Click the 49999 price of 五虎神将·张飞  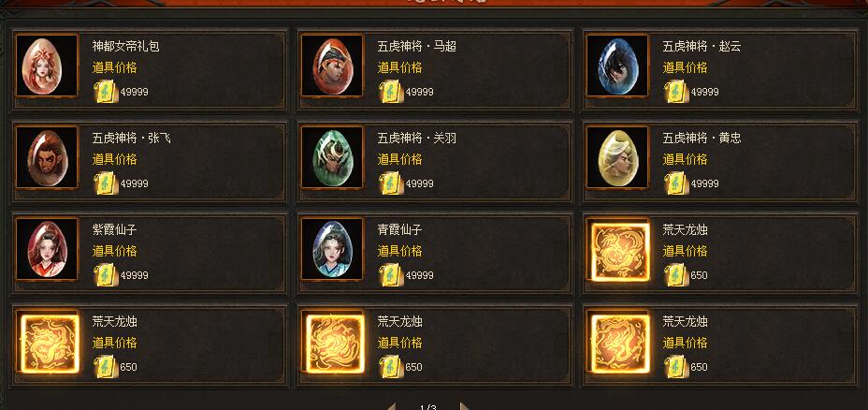[135, 183]
